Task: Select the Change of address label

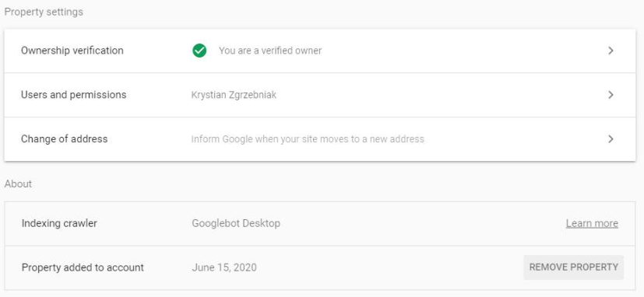Action: tap(64, 139)
